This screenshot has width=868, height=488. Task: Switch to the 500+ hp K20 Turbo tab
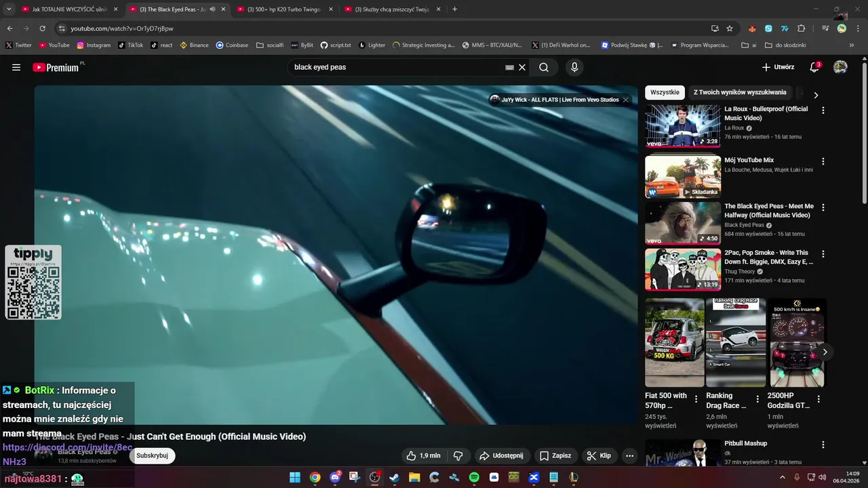tap(285, 9)
